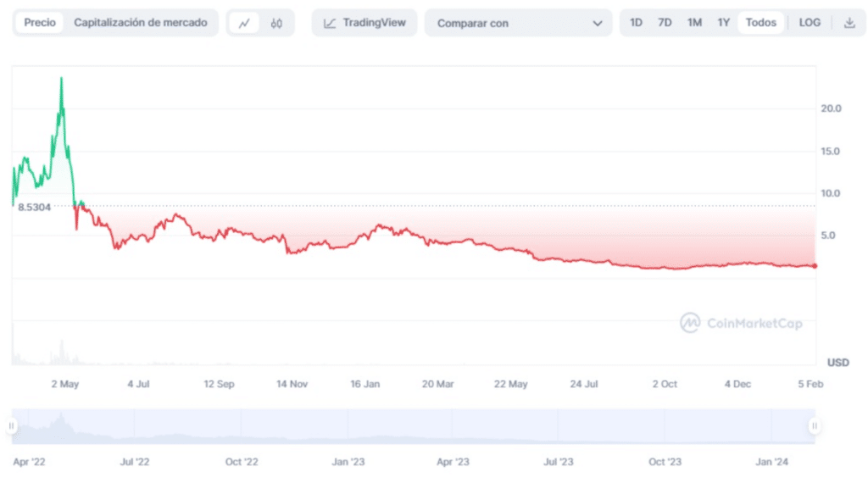Select the 1M time range
The image size is (868, 483).
tap(695, 23)
